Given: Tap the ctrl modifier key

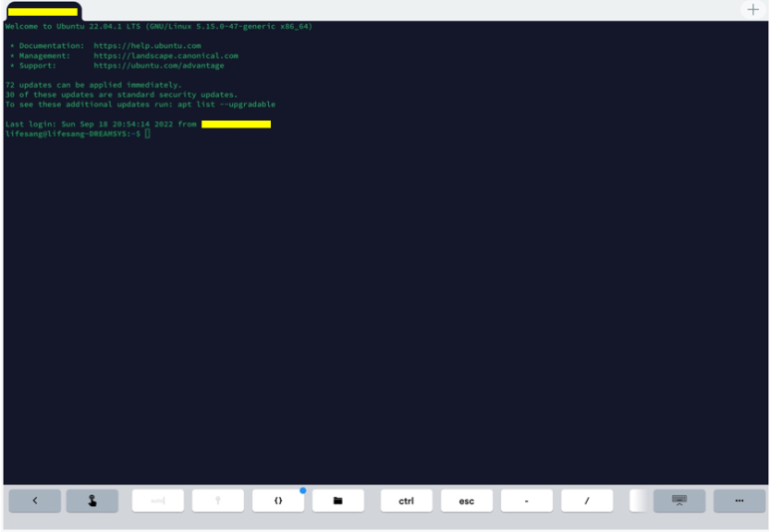Looking at the screenshot, I should [406, 500].
